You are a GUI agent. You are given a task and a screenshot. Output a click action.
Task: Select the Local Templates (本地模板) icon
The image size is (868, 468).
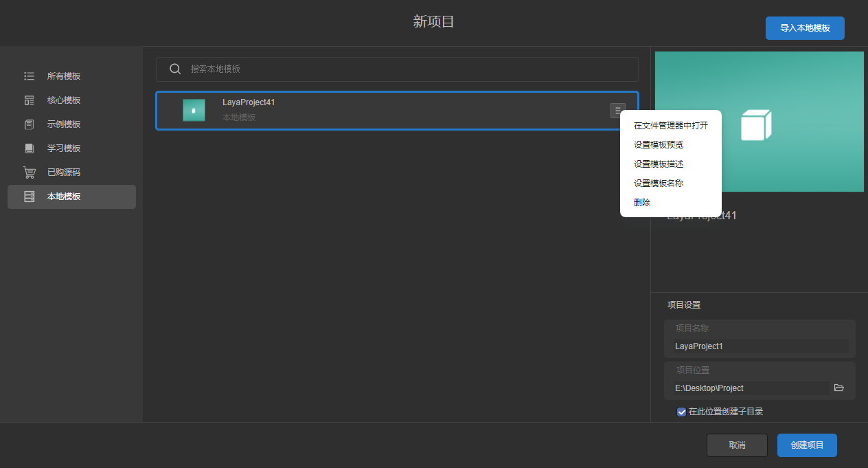[x=29, y=197]
